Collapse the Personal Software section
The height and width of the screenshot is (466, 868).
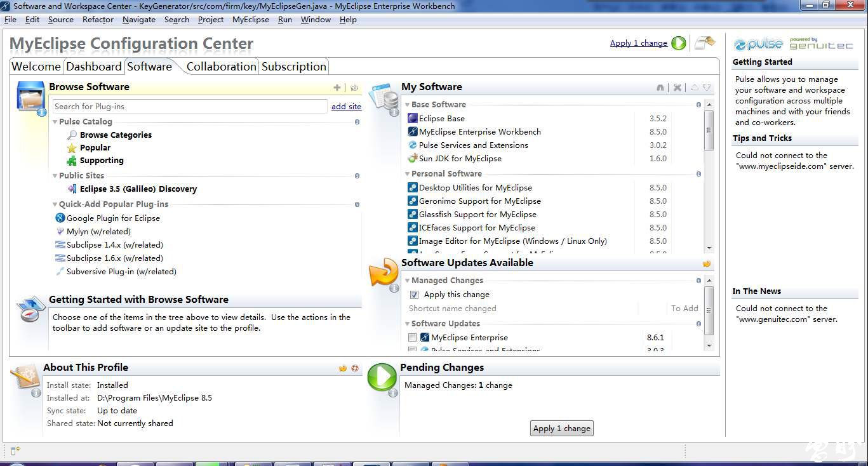pyautogui.click(x=407, y=174)
